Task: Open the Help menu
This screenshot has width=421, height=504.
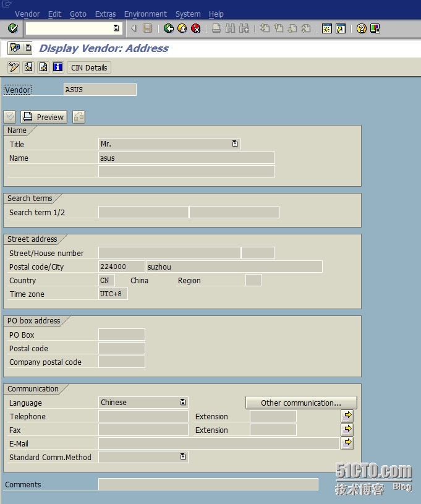Action: (216, 14)
